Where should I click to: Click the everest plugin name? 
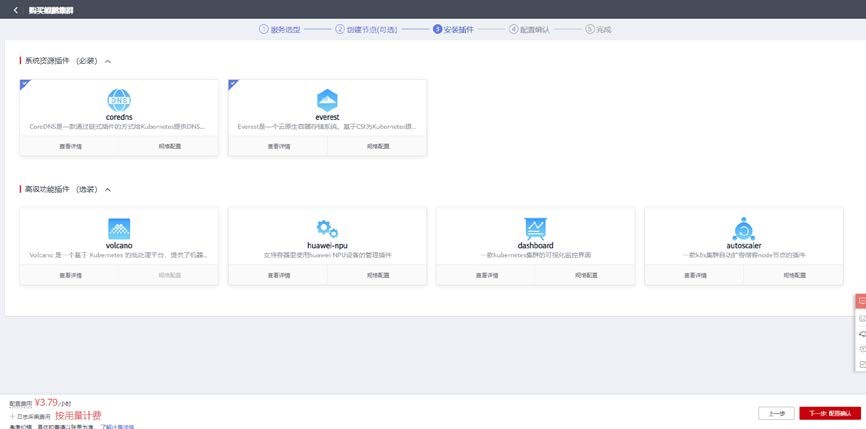(x=327, y=117)
